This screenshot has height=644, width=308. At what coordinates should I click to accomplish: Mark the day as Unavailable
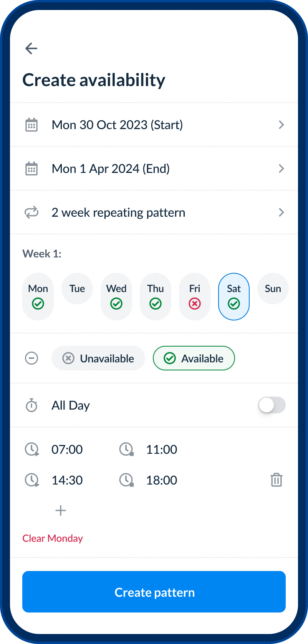98,359
